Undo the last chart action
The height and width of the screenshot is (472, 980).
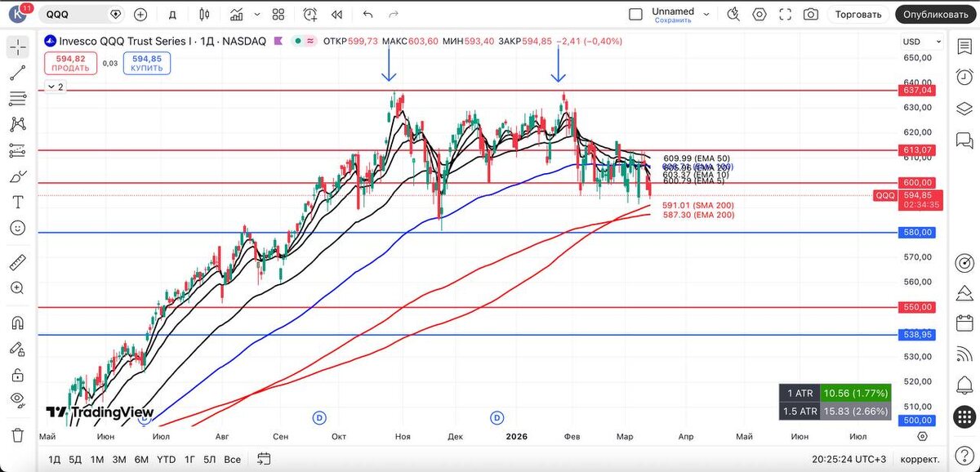[x=367, y=14]
